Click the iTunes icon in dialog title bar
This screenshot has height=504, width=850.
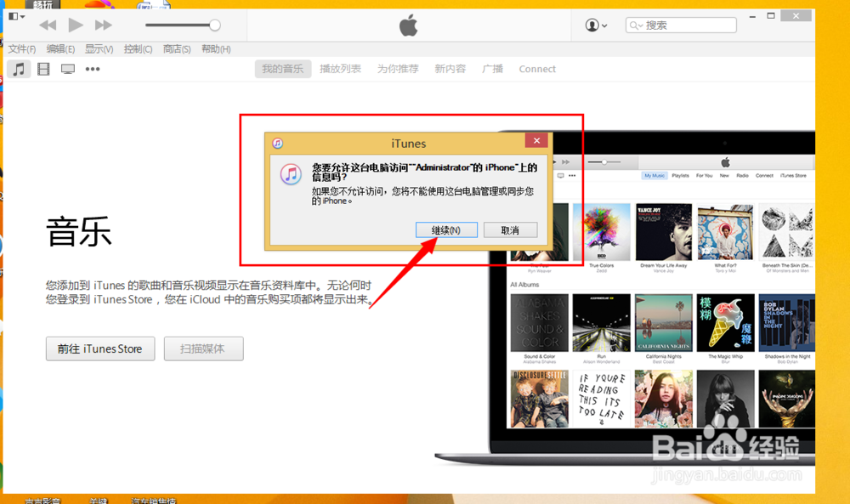tap(278, 143)
